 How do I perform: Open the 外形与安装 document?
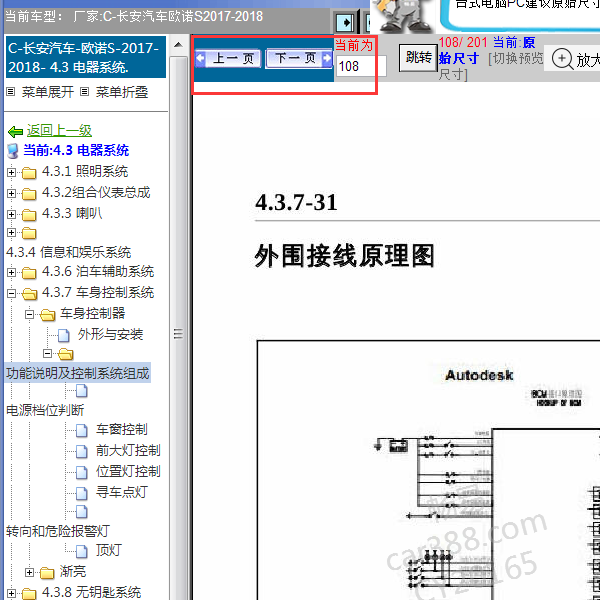tap(110, 334)
